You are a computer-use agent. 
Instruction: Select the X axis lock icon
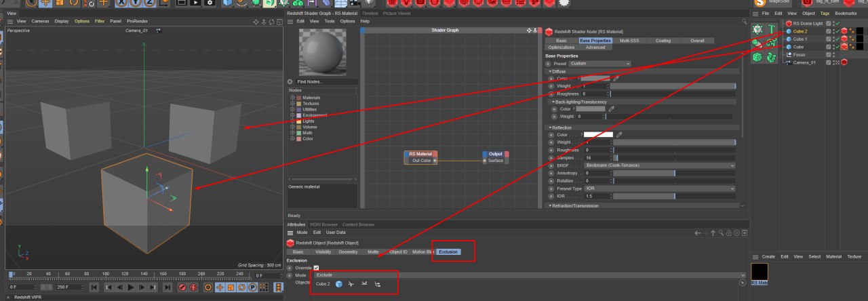(x=121, y=3)
